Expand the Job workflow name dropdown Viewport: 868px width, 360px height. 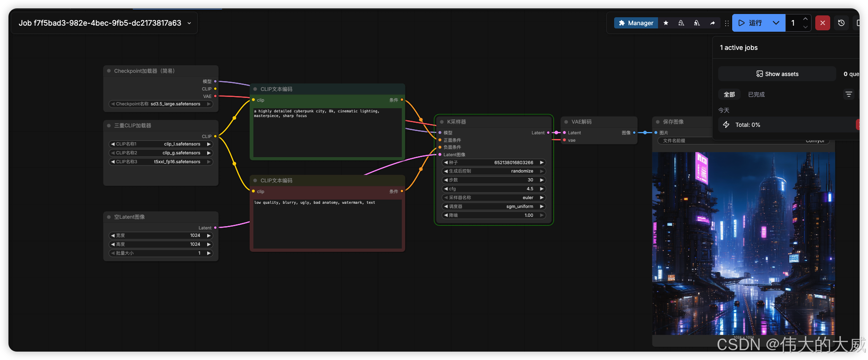point(189,23)
